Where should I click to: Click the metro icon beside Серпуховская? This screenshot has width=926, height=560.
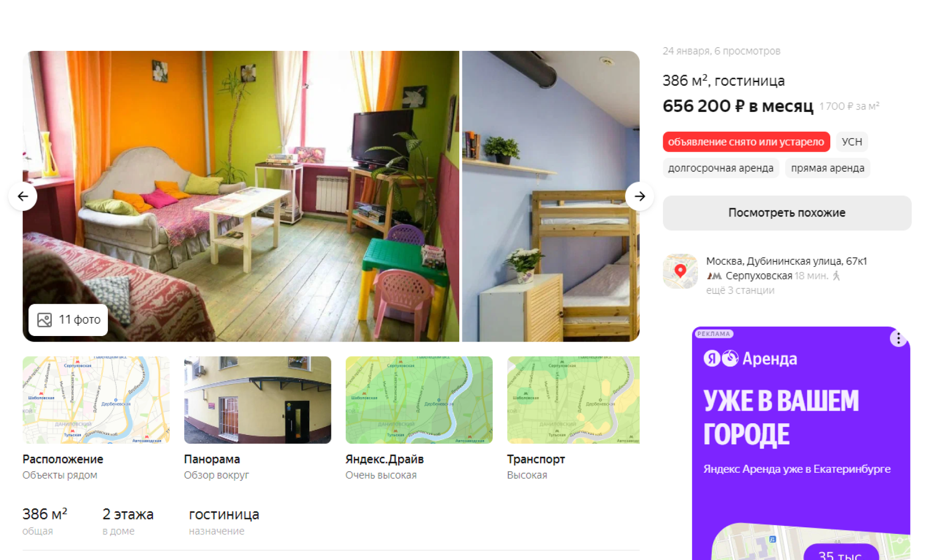click(714, 276)
